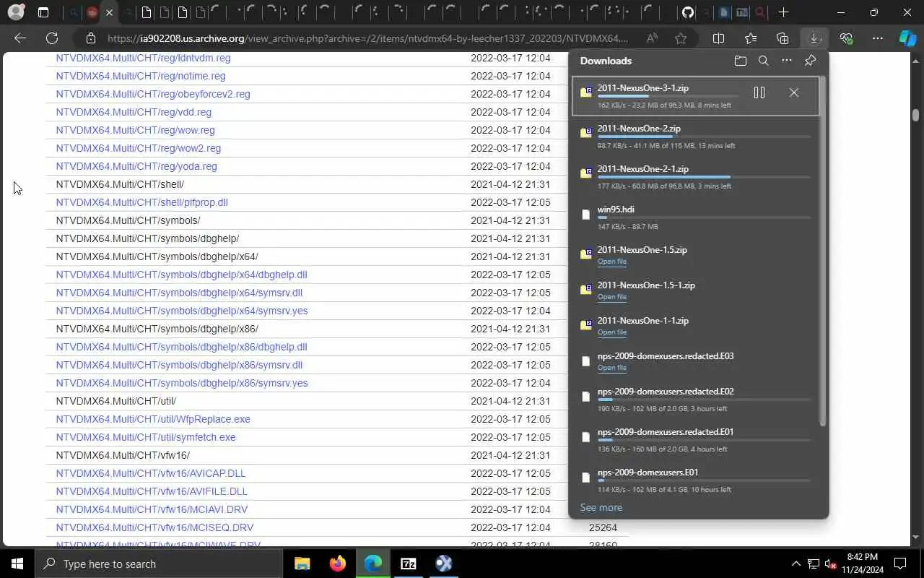Open the browser profile avatar
Screen dimensions: 924x578
point(15,12)
